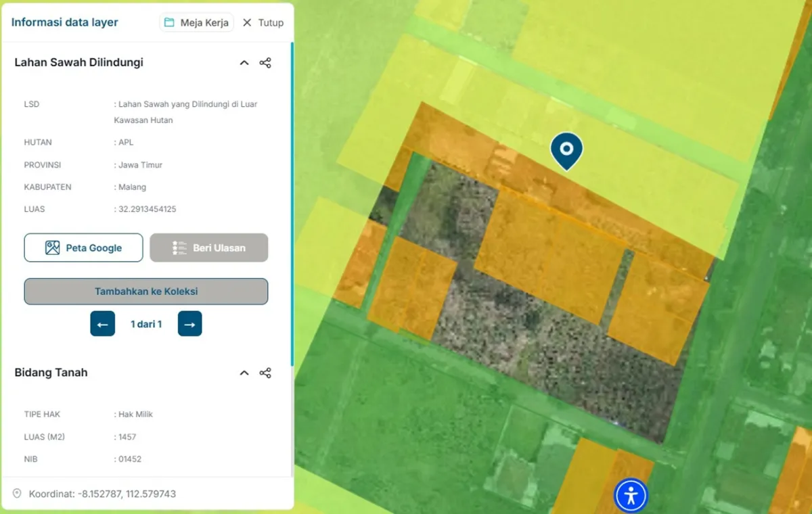Share the Bidang Tanah section
The width and height of the screenshot is (812, 514).
[x=265, y=373]
